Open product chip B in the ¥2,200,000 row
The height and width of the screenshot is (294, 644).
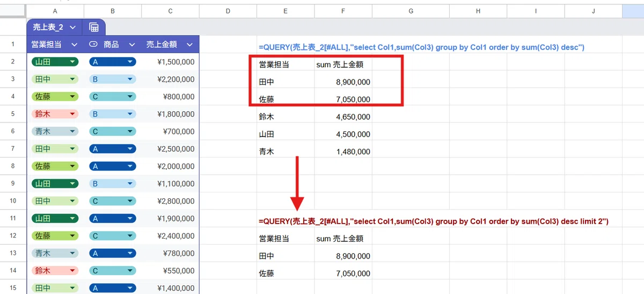[113, 79]
